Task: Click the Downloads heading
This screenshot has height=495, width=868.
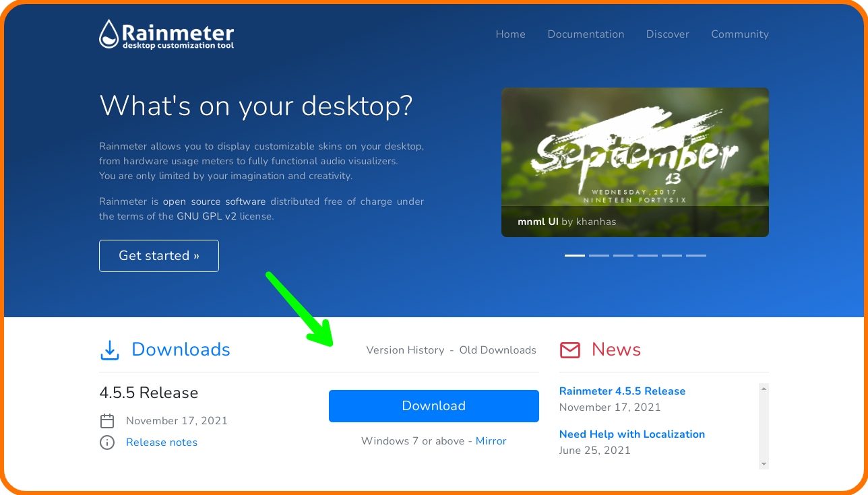Action: (x=181, y=350)
